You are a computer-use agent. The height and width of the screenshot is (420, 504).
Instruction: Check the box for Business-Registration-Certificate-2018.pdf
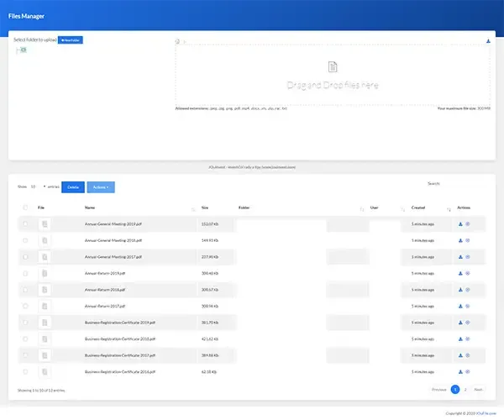[x=25, y=339]
